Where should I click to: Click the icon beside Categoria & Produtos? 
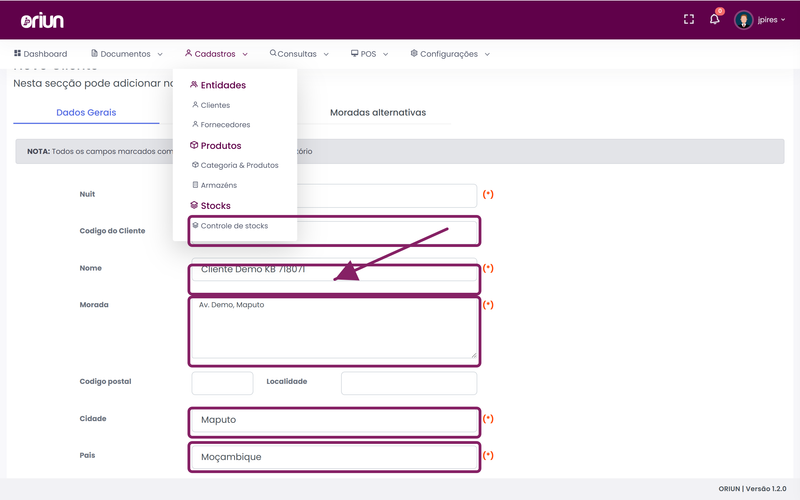click(195, 165)
